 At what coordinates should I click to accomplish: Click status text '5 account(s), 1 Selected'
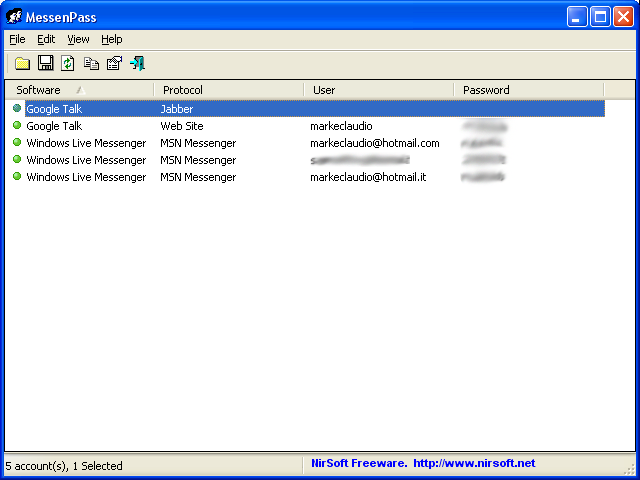[x=64, y=466]
